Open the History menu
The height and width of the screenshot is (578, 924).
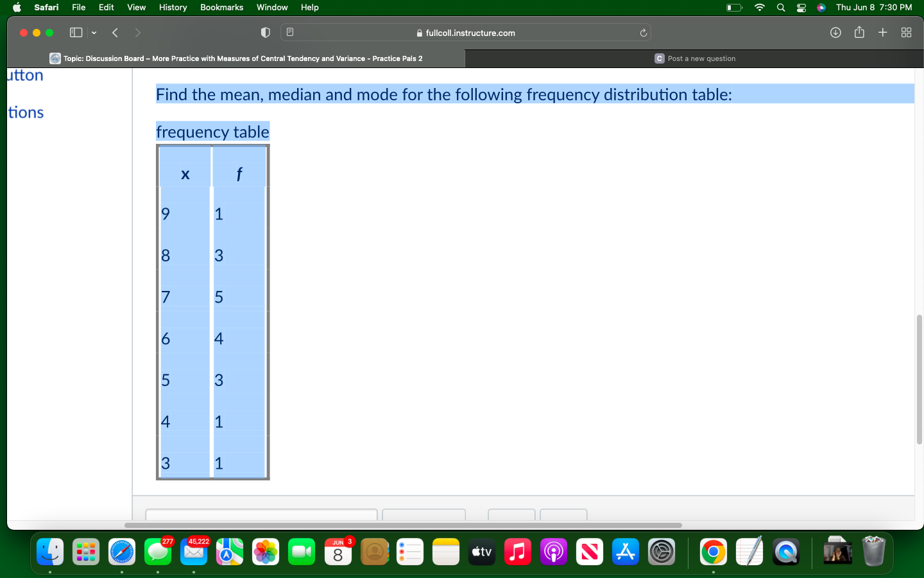173,7
